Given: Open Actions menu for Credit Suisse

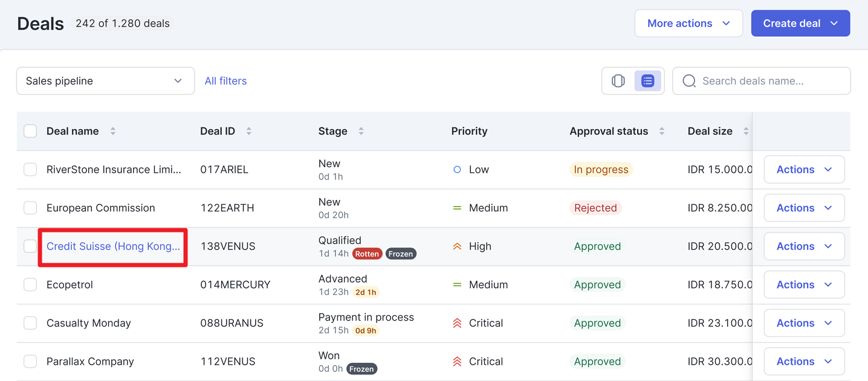Looking at the screenshot, I should point(804,246).
